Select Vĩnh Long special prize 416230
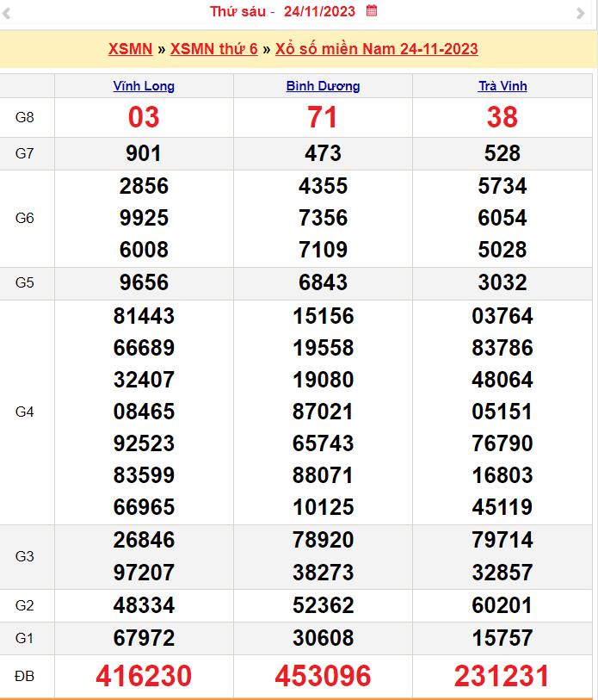The image size is (598, 700). pyautogui.click(x=144, y=676)
